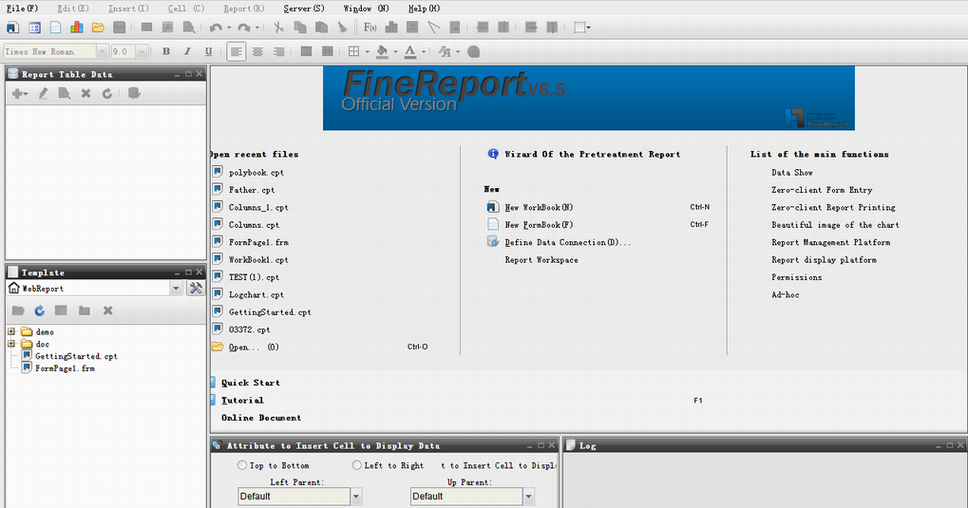This screenshot has width=968, height=508.
Task: Select GettingStarted.cpt in Template tree
Action: click(x=76, y=356)
